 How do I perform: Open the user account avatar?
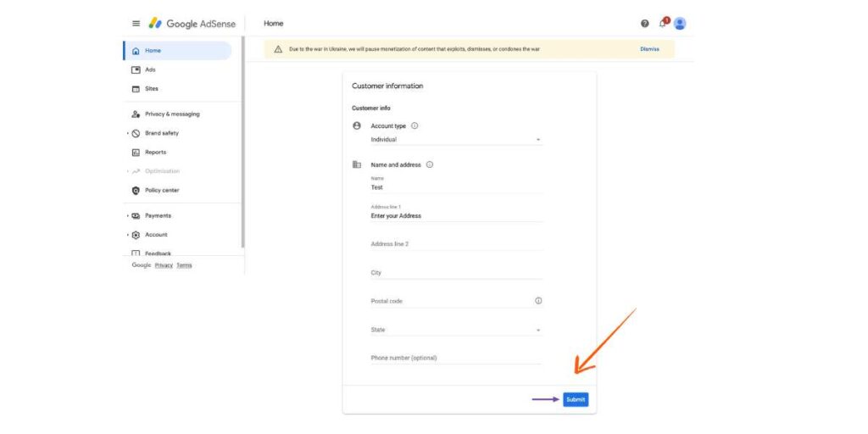681,23
